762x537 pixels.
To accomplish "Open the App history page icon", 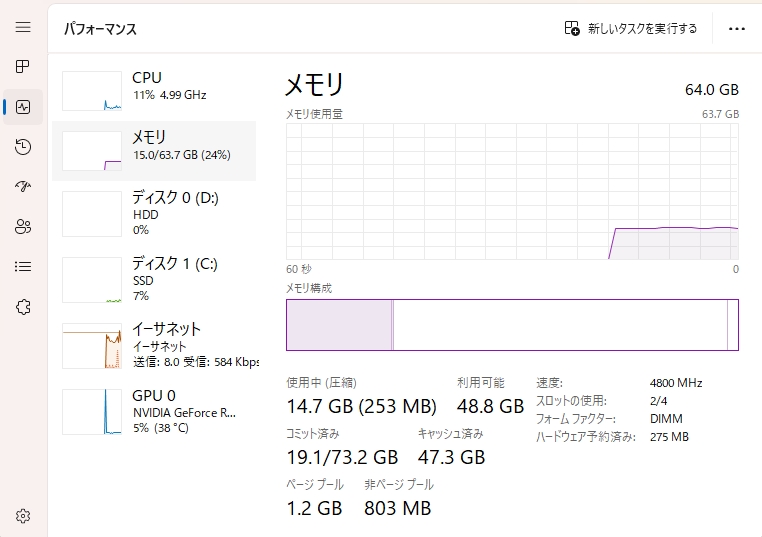I will coord(23,147).
